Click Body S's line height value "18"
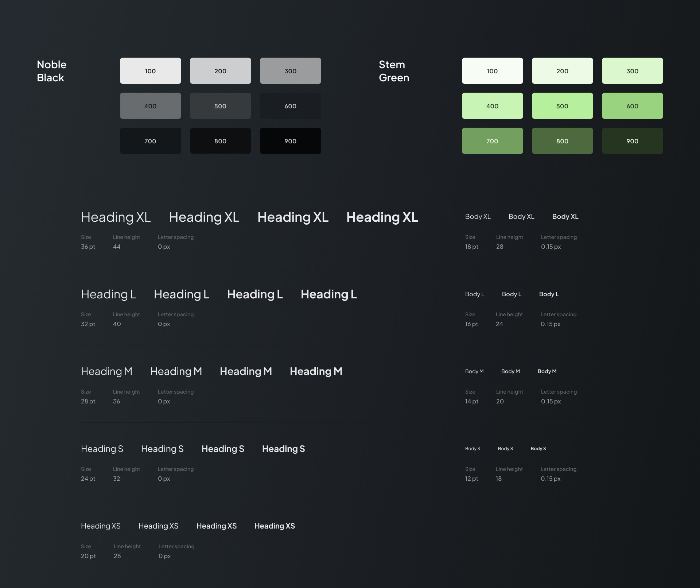This screenshot has height=588, width=700. (498, 479)
